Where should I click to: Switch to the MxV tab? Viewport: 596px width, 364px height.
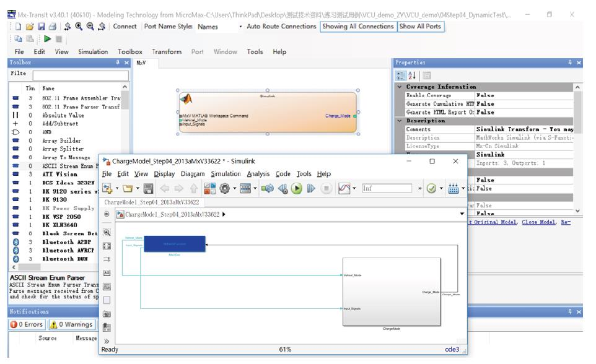[x=141, y=63]
